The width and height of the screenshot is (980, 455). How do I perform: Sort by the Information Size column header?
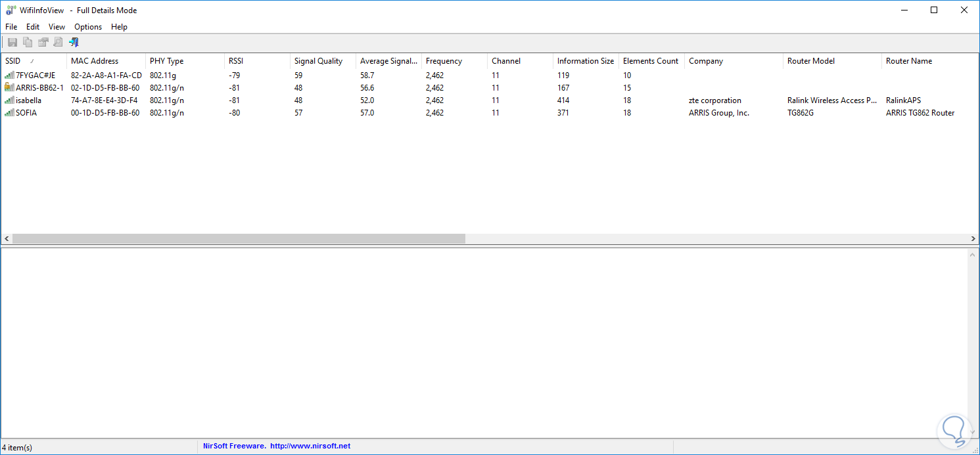pos(586,61)
